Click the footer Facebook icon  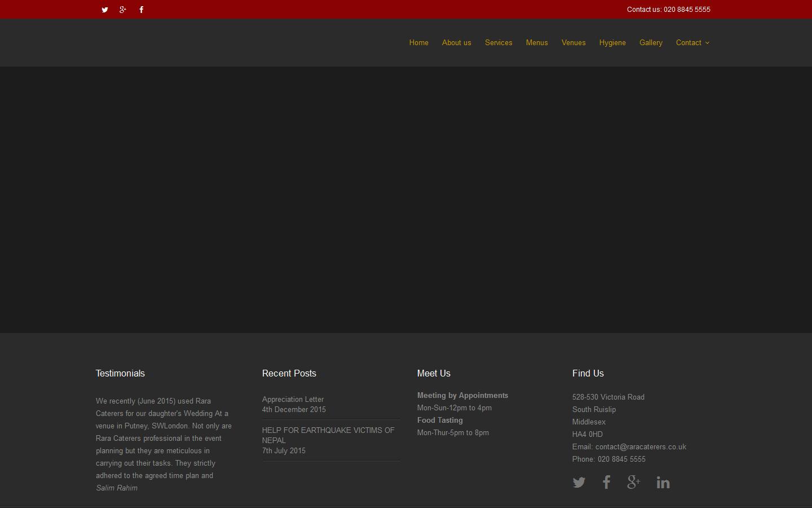[606, 483]
